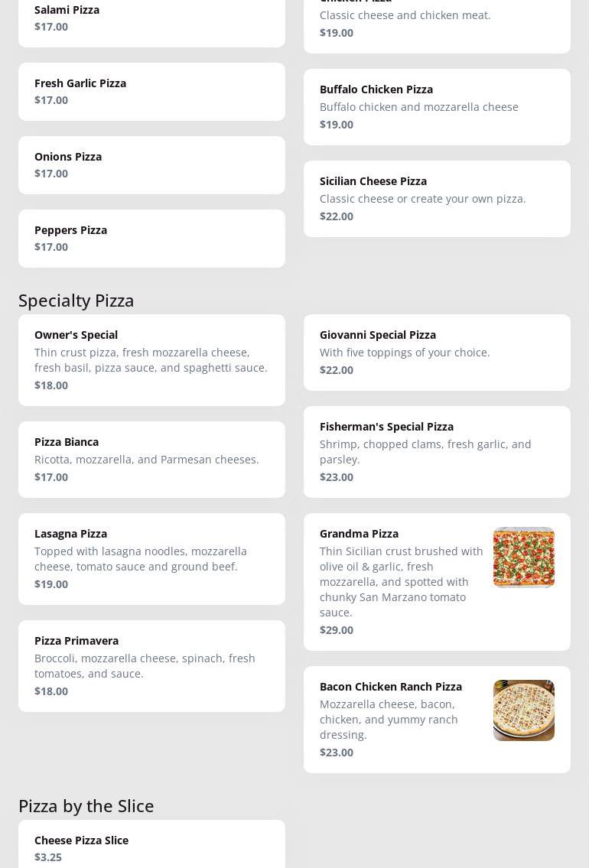Click the Grandma Pizza title

coord(359,534)
